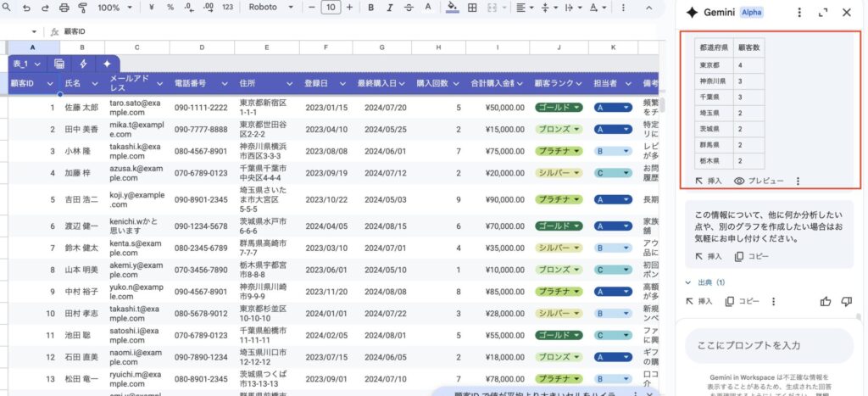Activate the paint format tool
The height and width of the screenshot is (396, 868).
pyautogui.click(x=82, y=8)
